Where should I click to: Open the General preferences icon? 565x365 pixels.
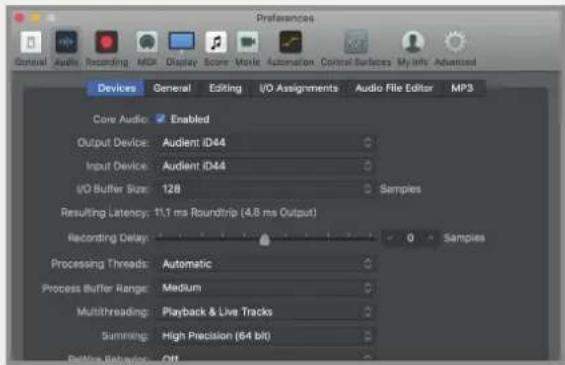click(31, 43)
